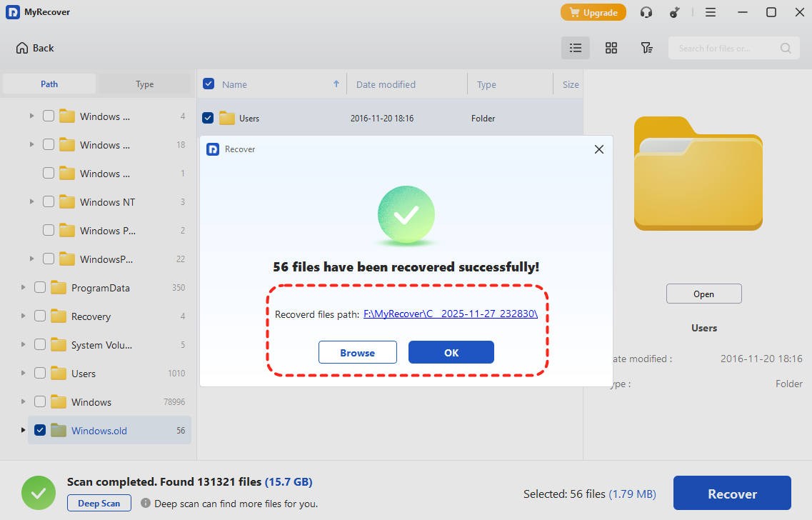Click the key registration icon

point(674,12)
